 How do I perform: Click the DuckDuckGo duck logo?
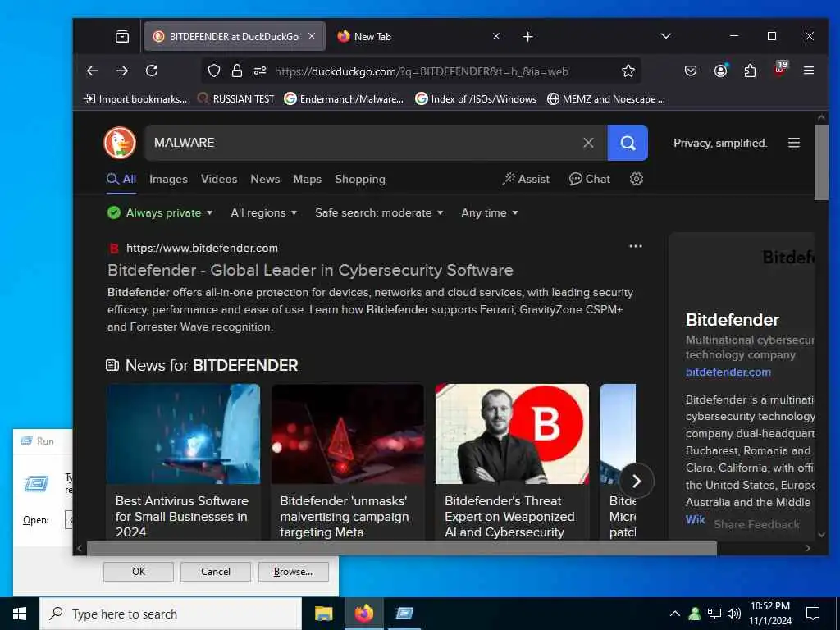[x=120, y=143]
